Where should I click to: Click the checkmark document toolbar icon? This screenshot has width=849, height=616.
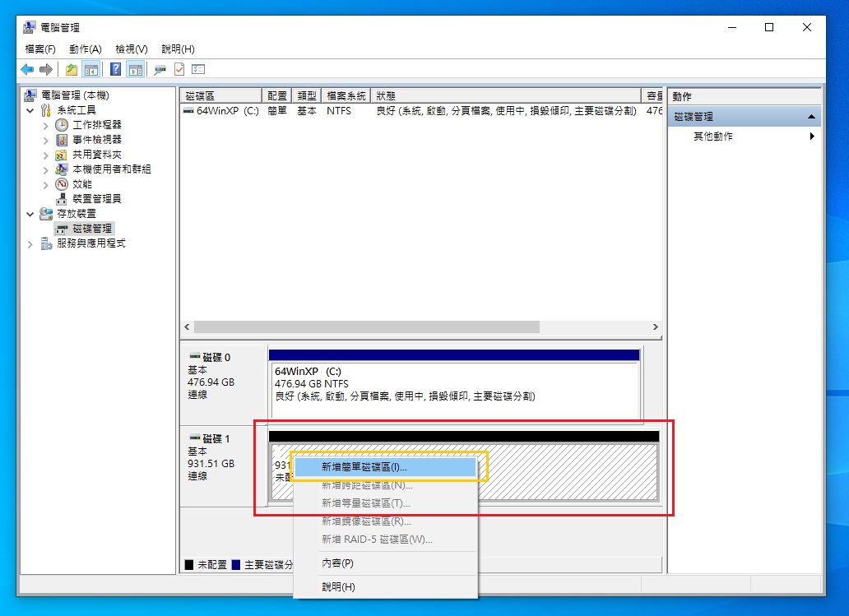pos(179,70)
